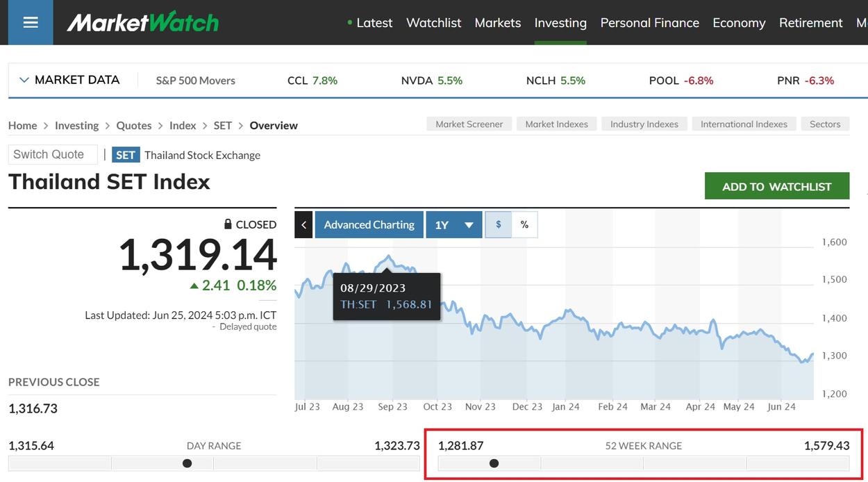This screenshot has width=868, height=482.
Task: Open Market Indexes
Action: (556, 124)
